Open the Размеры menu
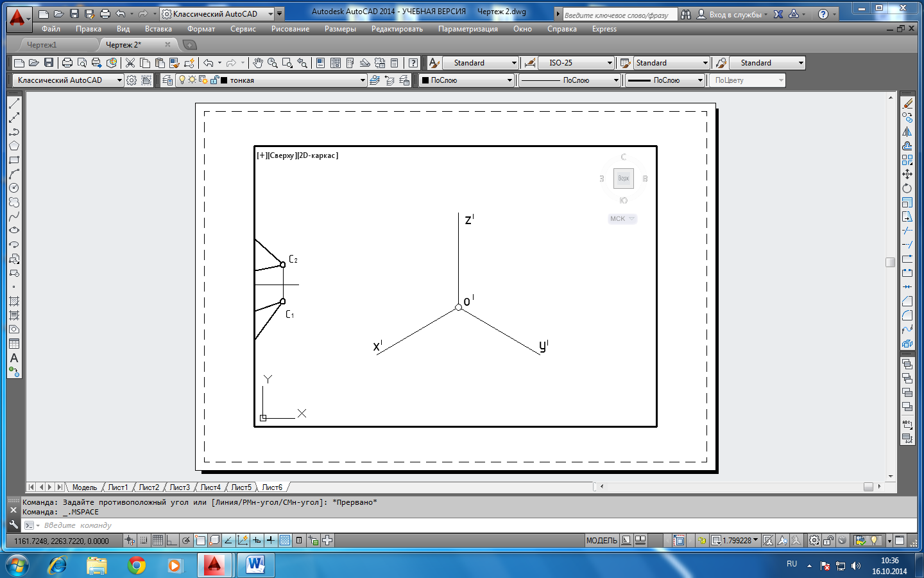The height and width of the screenshot is (578, 924). point(340,29)
